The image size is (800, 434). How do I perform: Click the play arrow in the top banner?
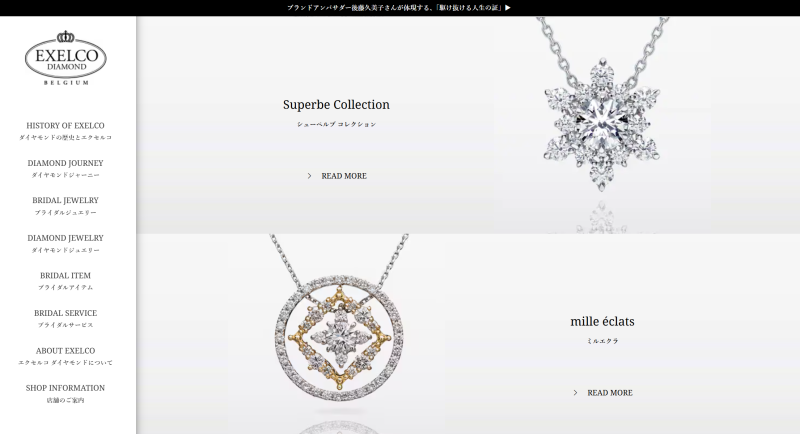508,8
